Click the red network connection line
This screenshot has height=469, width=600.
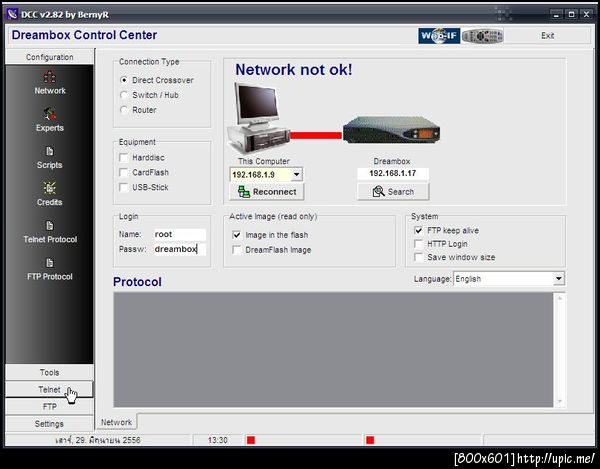316,135
